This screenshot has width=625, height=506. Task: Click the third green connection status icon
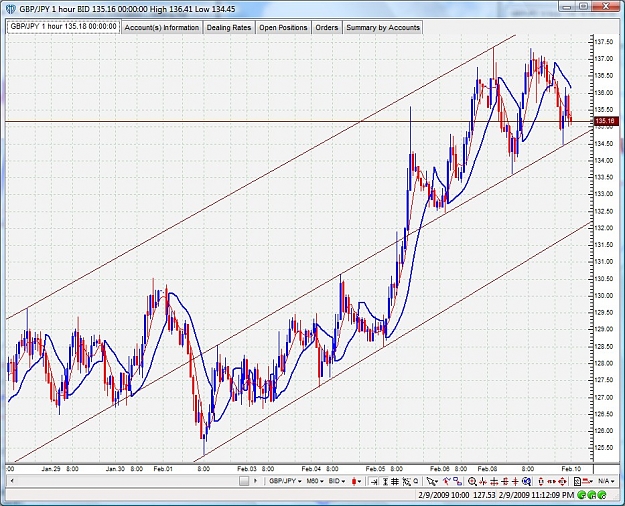tap(601, 495)
